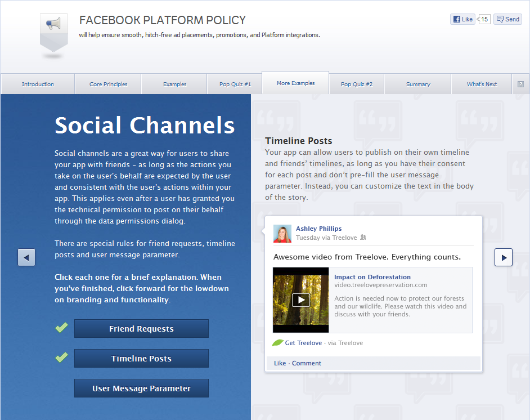The width and height of the screenshot is (530, 420).
Task: Switch to the Core Principles tab
Action: (x=108, y=84)
